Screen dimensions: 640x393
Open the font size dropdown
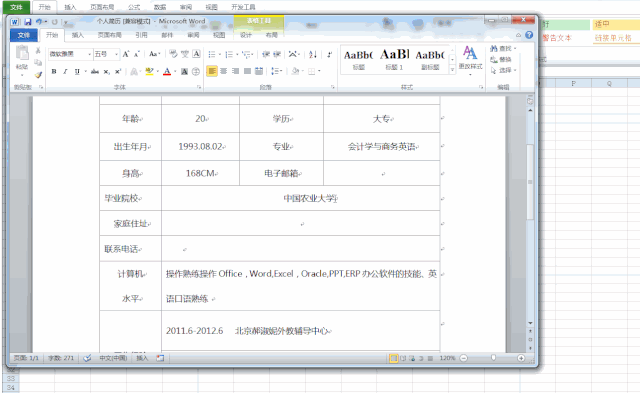116,54
